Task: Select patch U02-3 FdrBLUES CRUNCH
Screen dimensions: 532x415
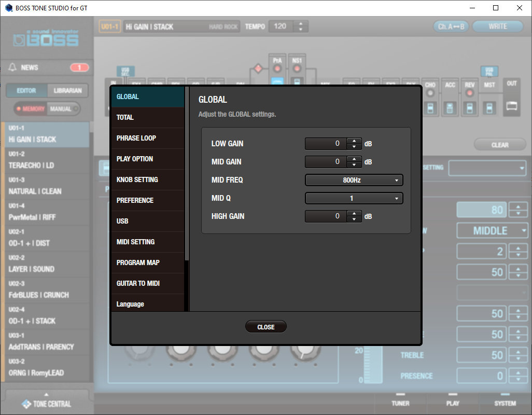Action: coord(47,290)
